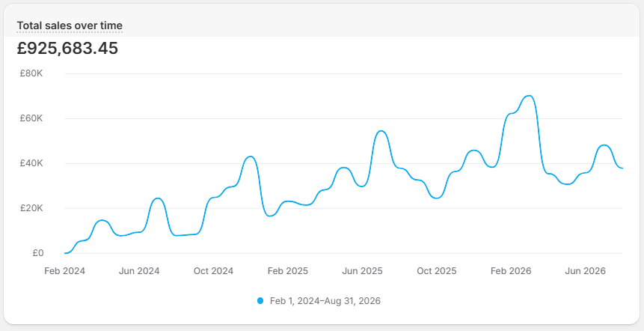Viewport: 644px width, 331px height.
Task: Click the Jun 2024 x-axis label
Action: [x=139, y=271]
